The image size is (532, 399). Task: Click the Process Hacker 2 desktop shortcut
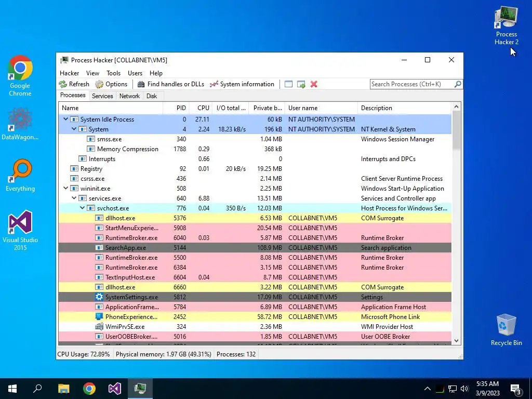click(506, 26)
